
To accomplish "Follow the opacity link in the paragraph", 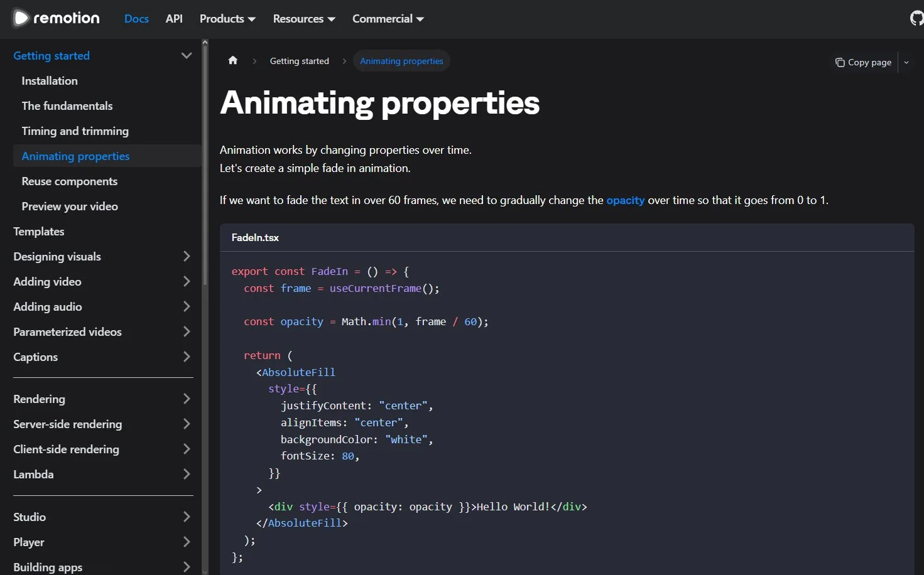I will tap(625, 200).
